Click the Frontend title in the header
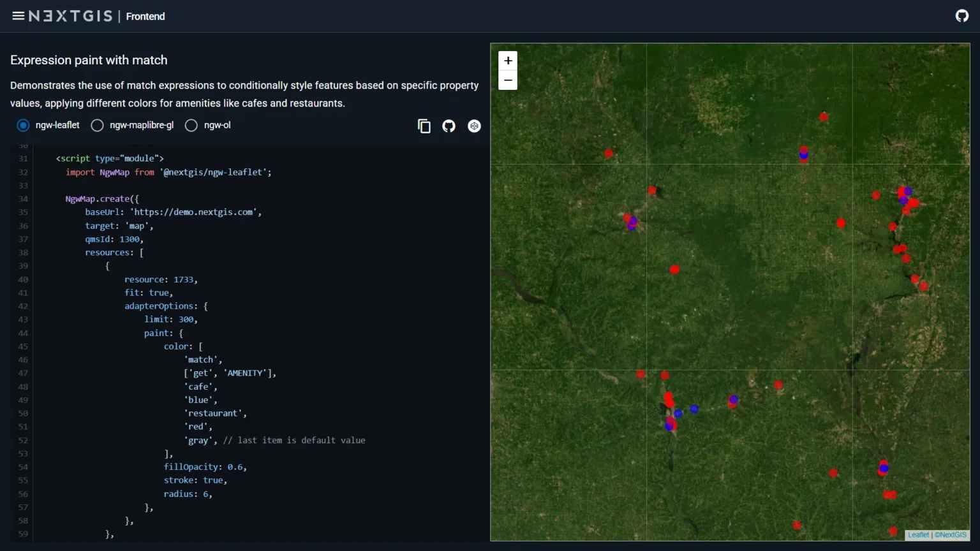The height and width of the screenshot is (551, 980). 145,17
